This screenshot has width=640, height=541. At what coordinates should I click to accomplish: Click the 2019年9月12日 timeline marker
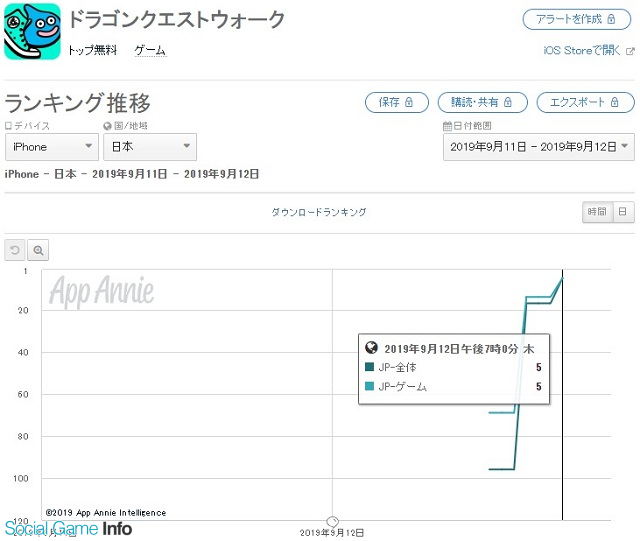coord(333,521)
